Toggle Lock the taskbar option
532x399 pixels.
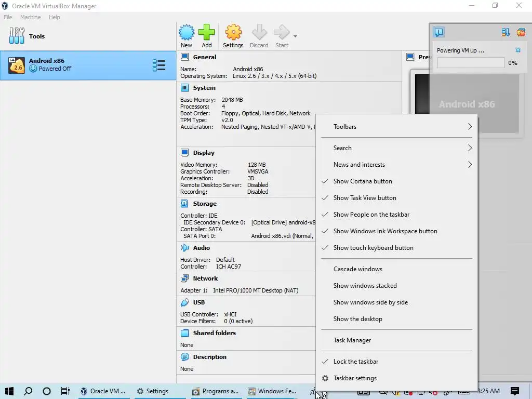coord(396,362)
